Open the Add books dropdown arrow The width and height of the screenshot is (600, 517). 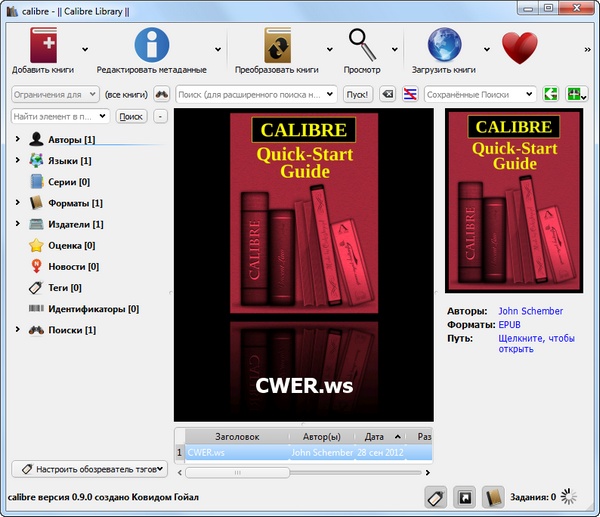(x=85, y=48)
